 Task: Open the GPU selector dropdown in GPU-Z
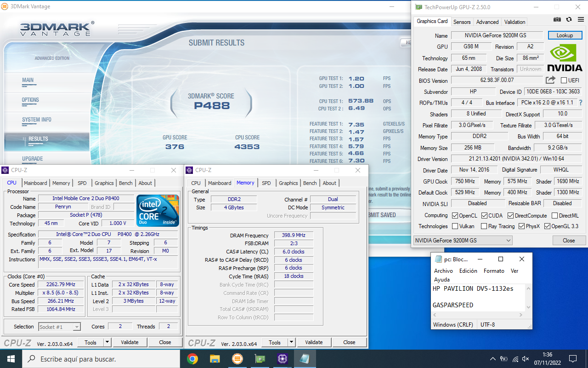coord(463,240)
